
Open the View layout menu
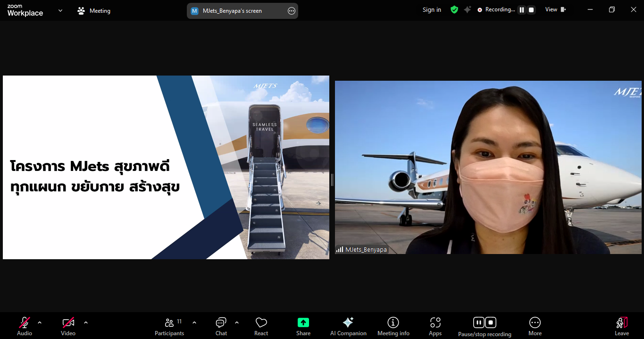click(x=555, y=9)
